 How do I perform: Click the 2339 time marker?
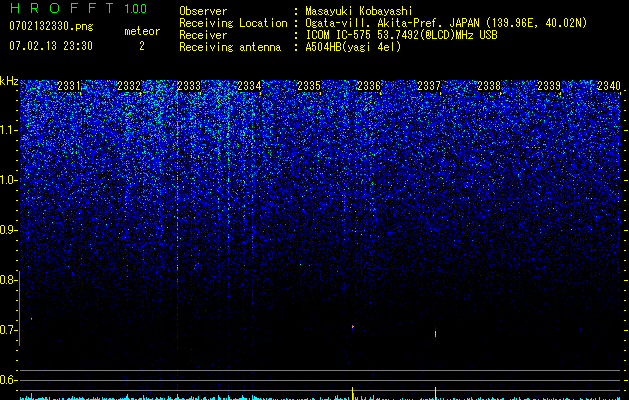pyautogui.click(x=549, y=86)
